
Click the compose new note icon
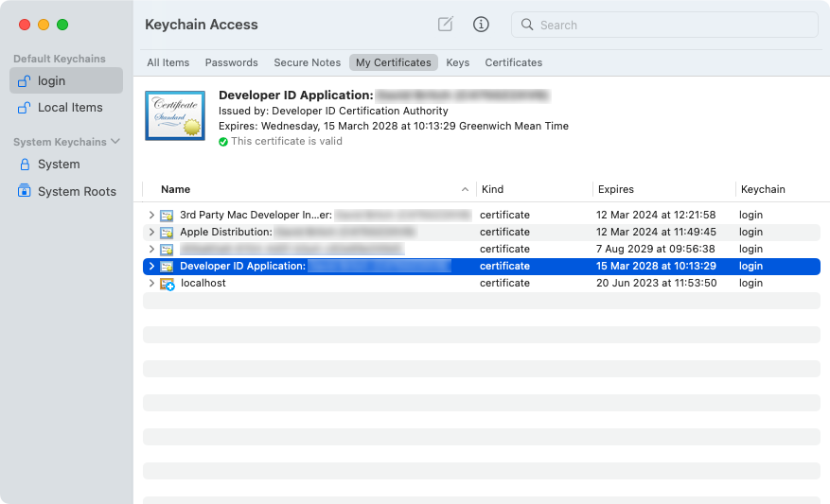point(446,25)
